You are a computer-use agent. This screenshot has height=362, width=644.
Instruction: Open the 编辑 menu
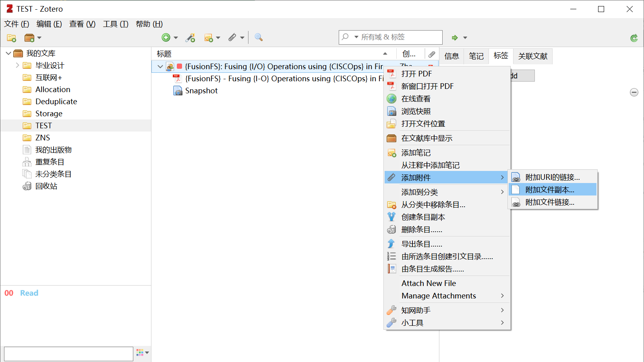click(49, 24)
